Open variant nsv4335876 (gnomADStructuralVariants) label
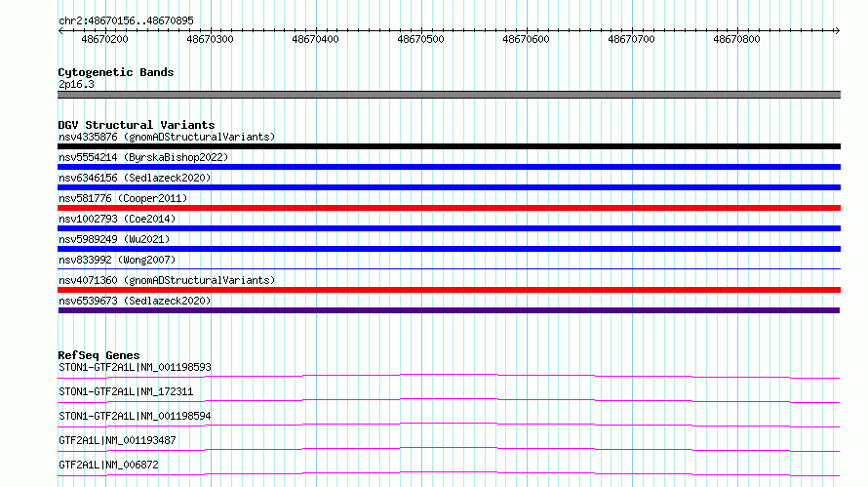The image size is (868, 487). 167,137
